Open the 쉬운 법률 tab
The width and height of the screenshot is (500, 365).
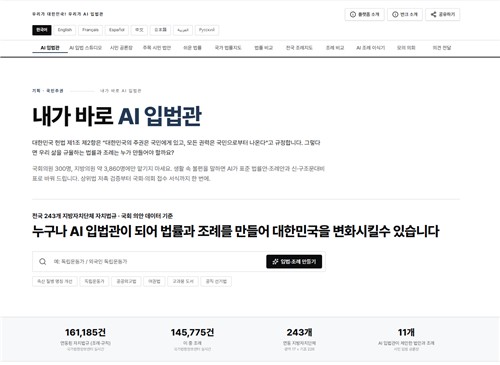[x=192, y=48]
